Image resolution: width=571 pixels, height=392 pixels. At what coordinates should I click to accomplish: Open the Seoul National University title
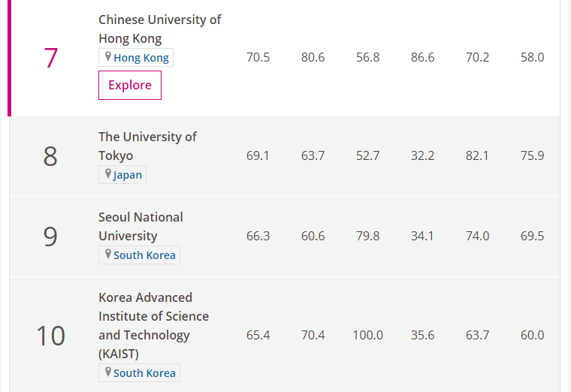point(140,226)
